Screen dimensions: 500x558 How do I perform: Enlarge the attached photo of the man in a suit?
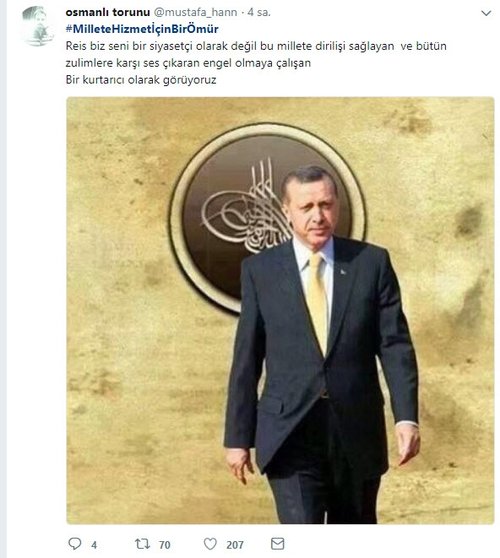tap(280, 310)
